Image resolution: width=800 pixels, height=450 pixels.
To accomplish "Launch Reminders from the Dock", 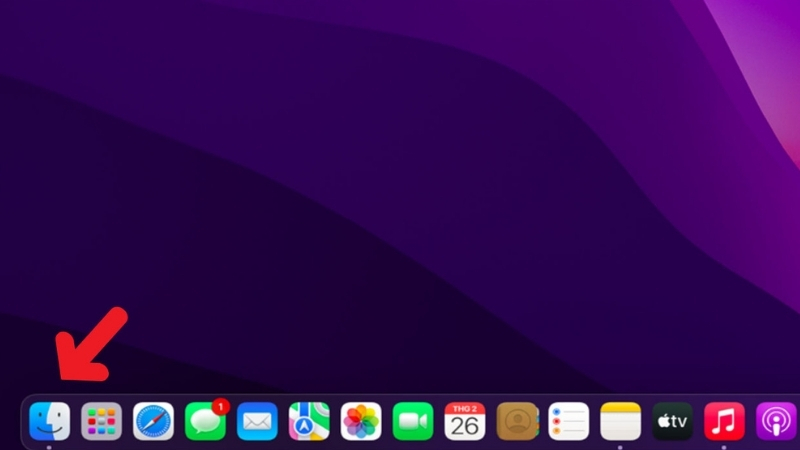I will click(x=569, y=421).
